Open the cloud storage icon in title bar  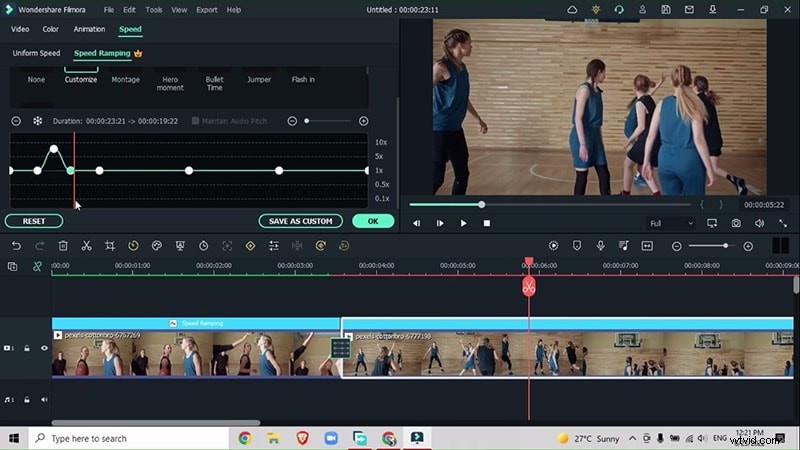click(572, 10)
